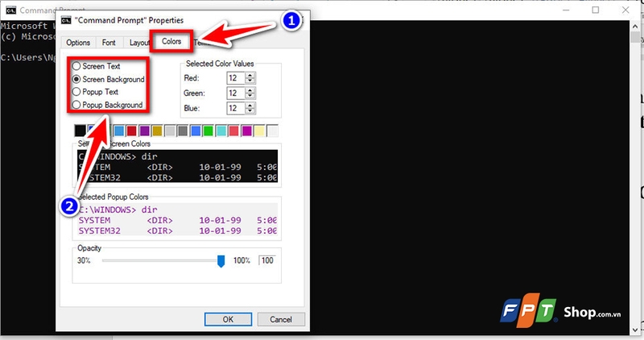
Task: Increase the Green value with up arrow
Action: point(250,90)
